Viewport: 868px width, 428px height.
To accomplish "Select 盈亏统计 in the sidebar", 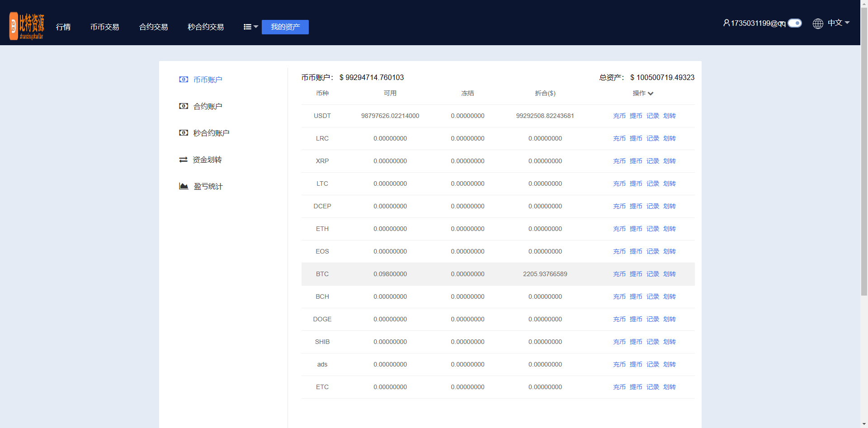I will (x=208, y=186).
